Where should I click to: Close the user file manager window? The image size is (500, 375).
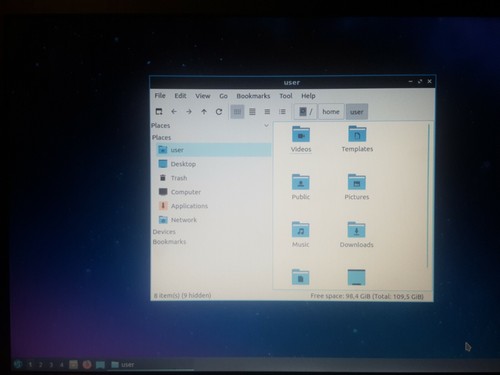click(x=429, y=81)
